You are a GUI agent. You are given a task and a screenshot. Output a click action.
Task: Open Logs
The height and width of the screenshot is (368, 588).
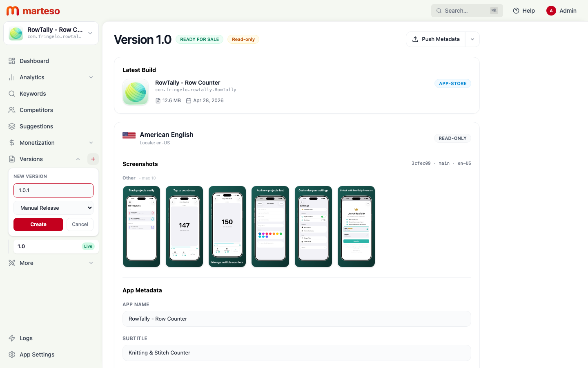(51, 338)
